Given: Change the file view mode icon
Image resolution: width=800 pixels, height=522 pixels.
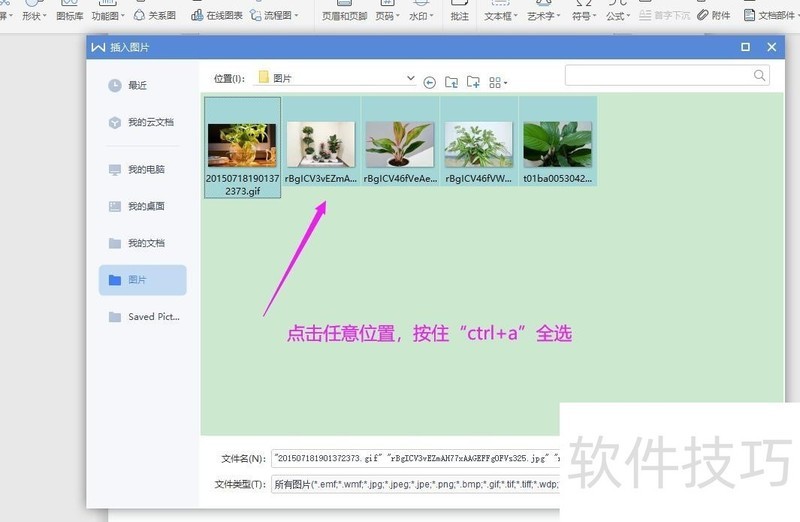Looking at the screenshot, I should (x=497, y=83).
